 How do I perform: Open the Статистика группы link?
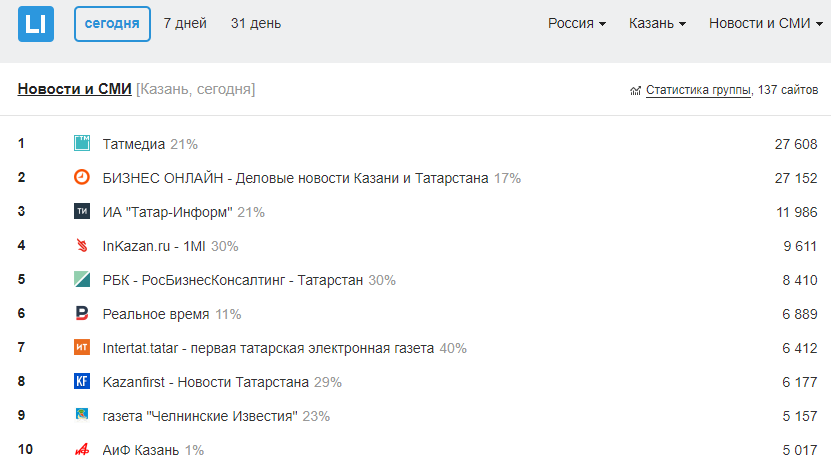point(698,90)
